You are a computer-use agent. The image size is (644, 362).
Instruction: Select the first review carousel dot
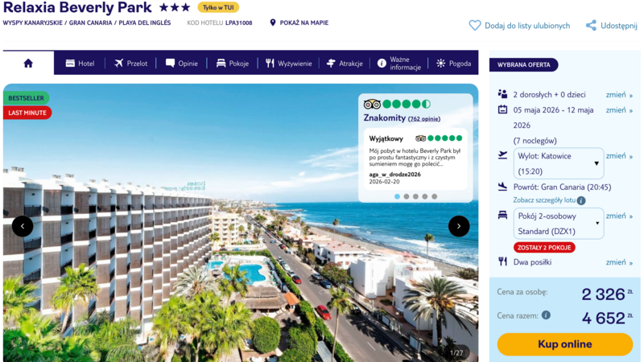pos(397,196)
